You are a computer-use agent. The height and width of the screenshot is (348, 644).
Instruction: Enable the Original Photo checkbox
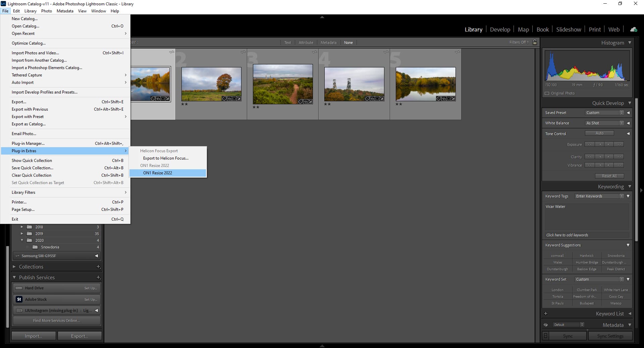click(x=547, y=93)
